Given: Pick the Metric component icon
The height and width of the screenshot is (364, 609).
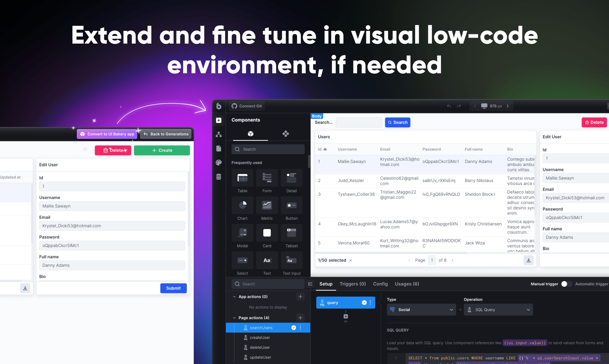Looking at the screenshot, I should tap(267, 205).
